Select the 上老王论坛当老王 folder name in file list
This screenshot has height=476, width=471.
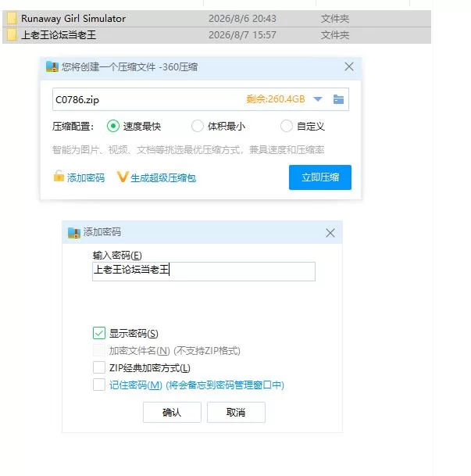click(x=59, y=35)
